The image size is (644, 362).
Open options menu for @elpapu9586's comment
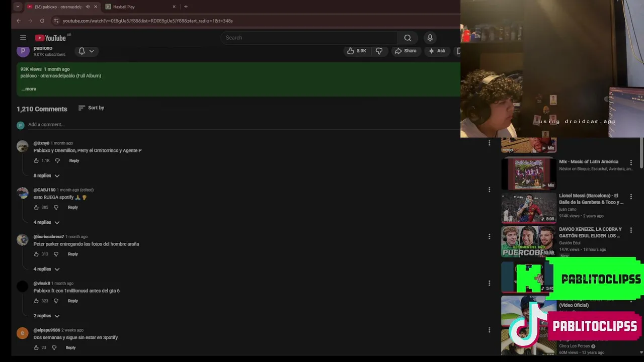[489, 330]
